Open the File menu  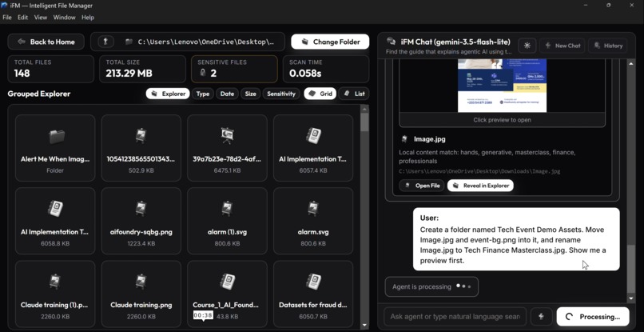click(x=7, y=18)
